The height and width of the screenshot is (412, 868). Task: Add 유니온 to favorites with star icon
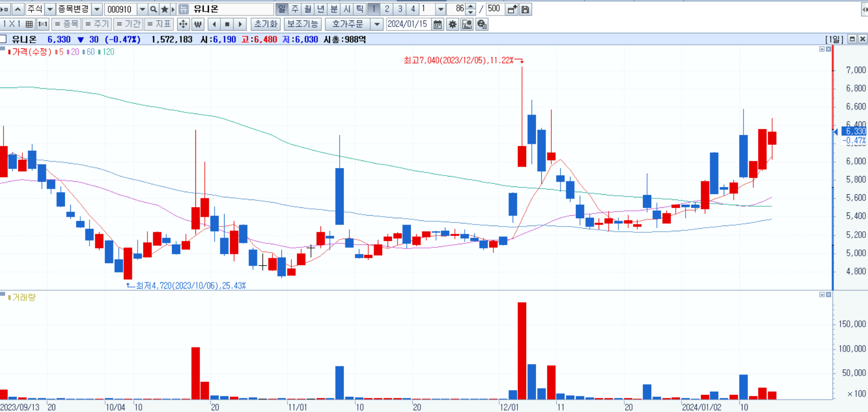point(165,9)
